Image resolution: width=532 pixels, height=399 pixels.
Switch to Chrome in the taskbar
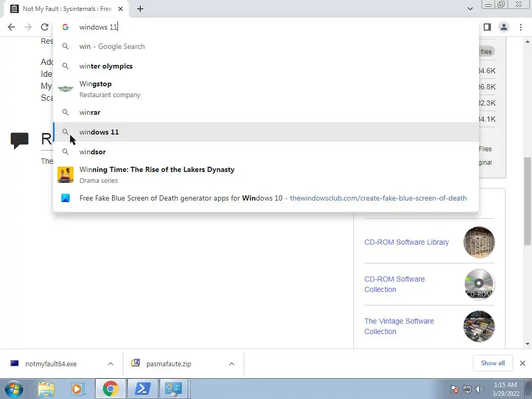point(111,389)
